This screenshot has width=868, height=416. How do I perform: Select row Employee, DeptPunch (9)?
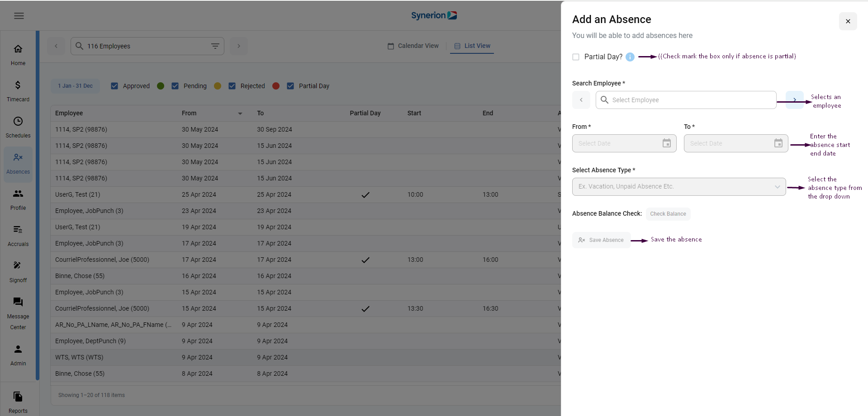click(x=306, y=341)
